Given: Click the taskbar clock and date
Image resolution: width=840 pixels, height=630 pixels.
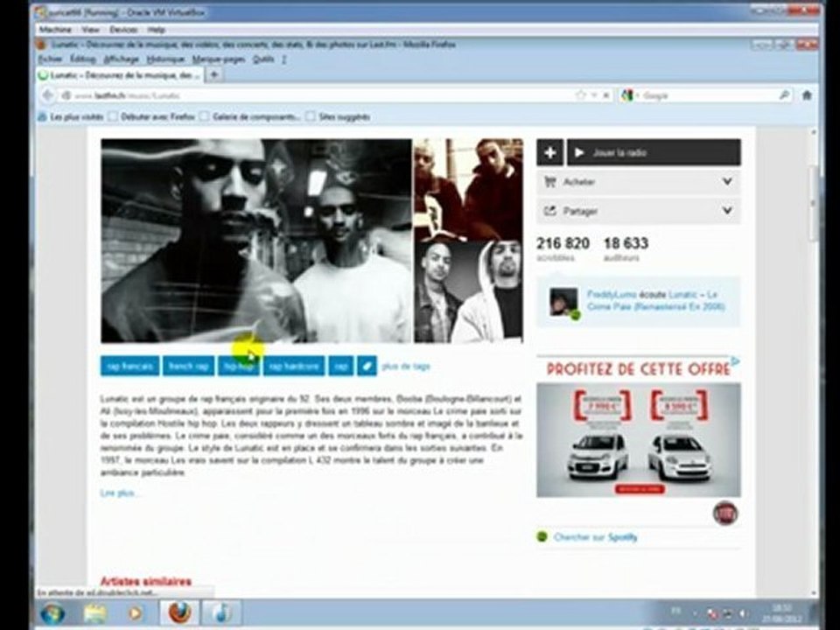Looking at the screenshot, I should 781,612.
